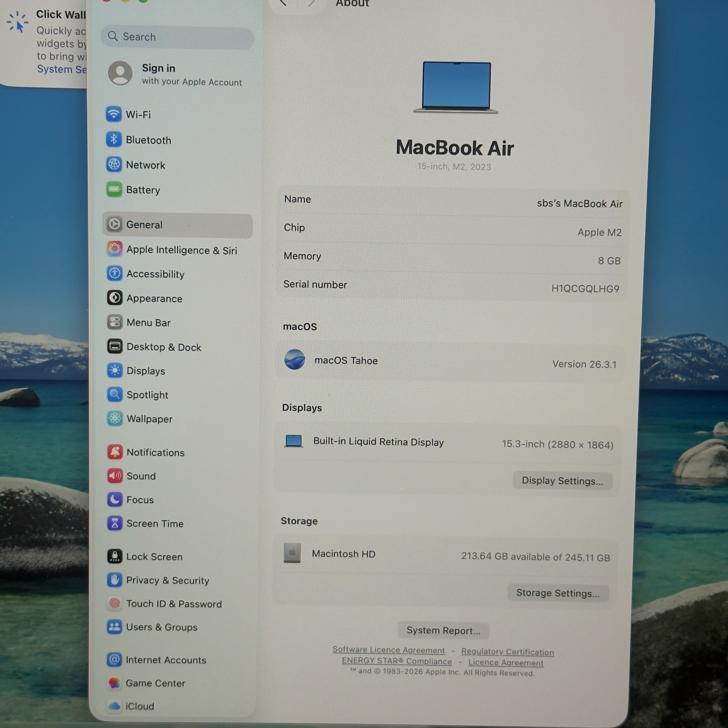Open the Focus settings pane

[177, 500]
